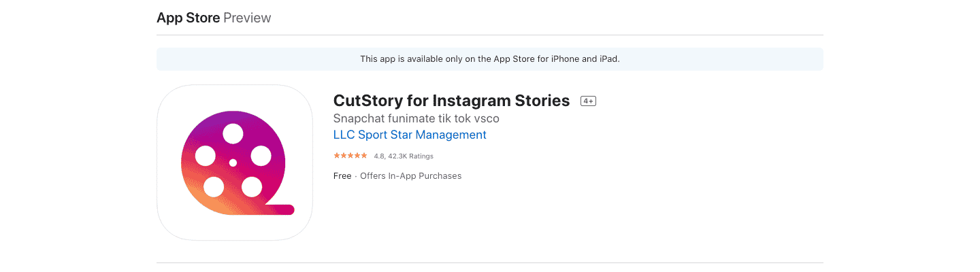Click the 4.8, 42.3K Ratings text

[x=404, y=156]
